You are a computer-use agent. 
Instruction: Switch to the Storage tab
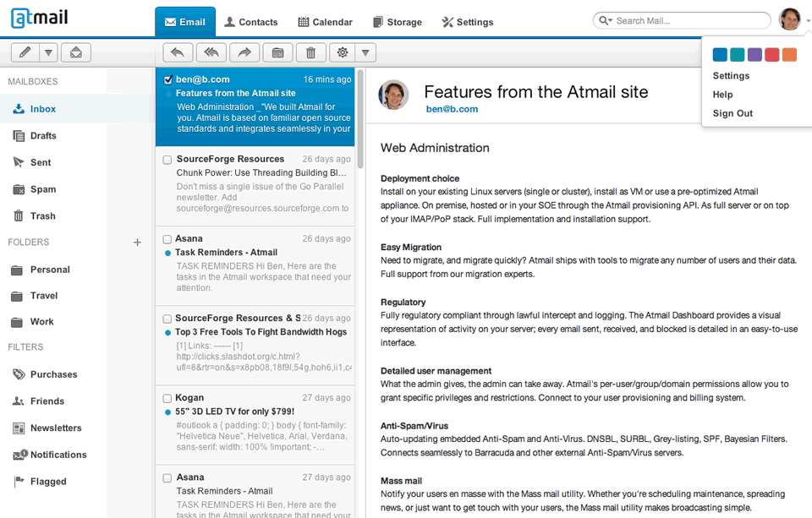coord(398,22)
